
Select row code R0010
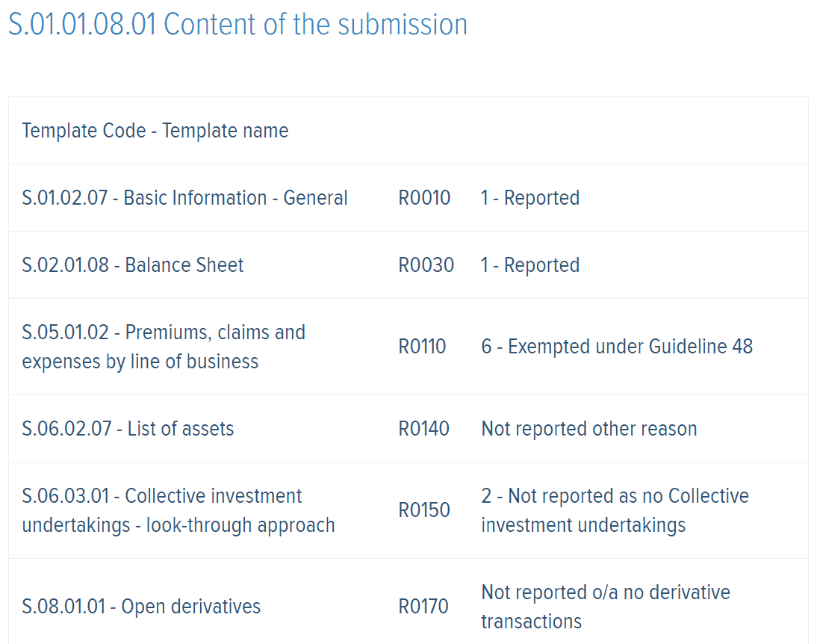[424, 198]
